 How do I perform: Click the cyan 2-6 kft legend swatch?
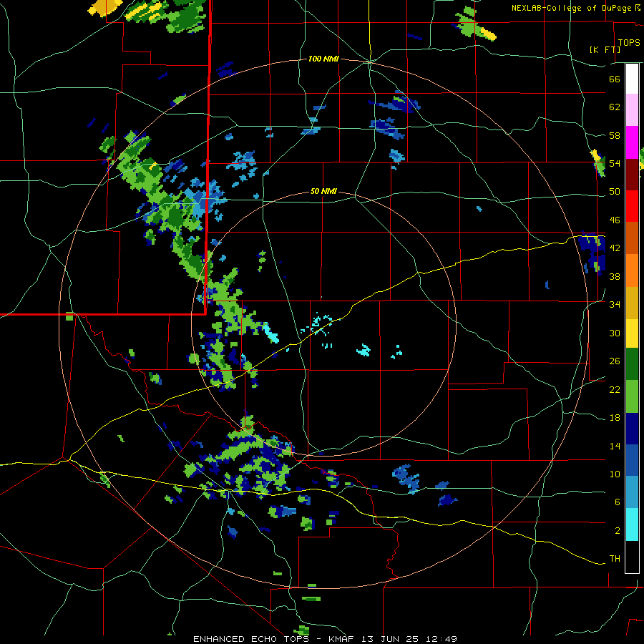(632, 525)
